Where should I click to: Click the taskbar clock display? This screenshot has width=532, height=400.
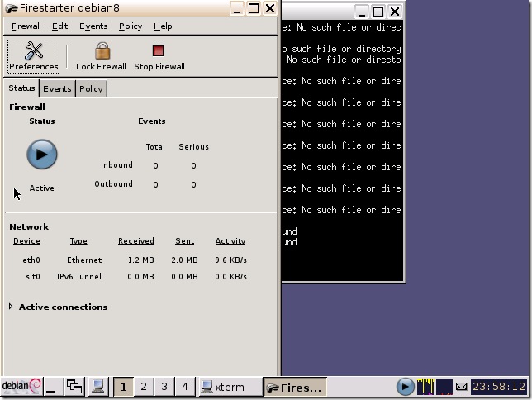499,386
